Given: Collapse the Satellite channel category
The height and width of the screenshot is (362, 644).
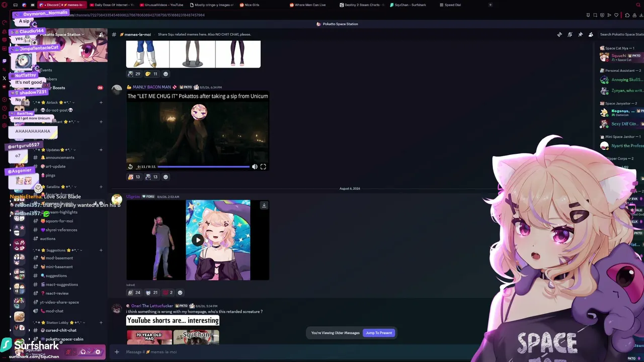Looking at the screenshot, I should click(x=54, y=187).
